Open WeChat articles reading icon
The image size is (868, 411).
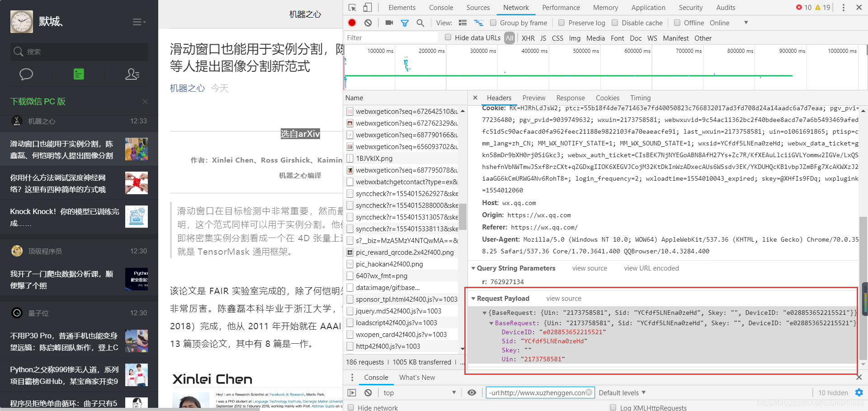click(79, 74)
